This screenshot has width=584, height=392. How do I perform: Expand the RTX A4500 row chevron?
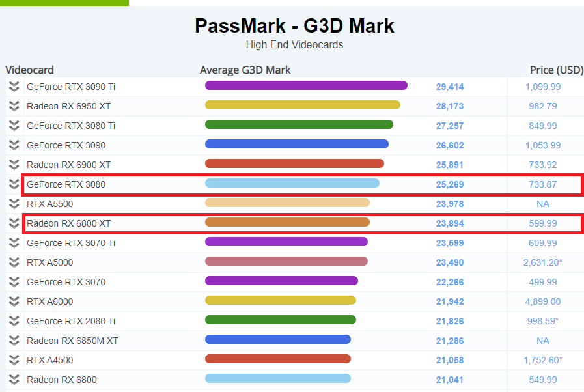pyautogui.click(x=14, y=360)
